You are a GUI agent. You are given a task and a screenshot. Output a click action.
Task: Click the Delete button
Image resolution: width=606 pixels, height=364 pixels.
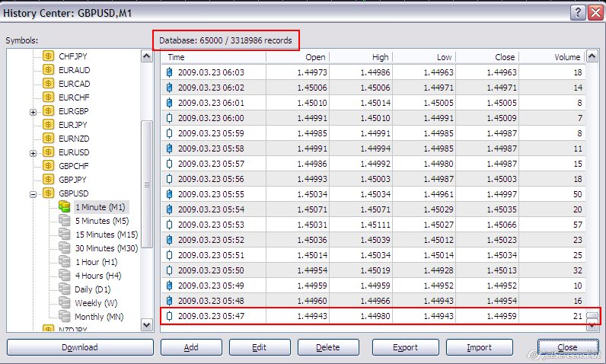pyautogui.click(x=328, y=347)
